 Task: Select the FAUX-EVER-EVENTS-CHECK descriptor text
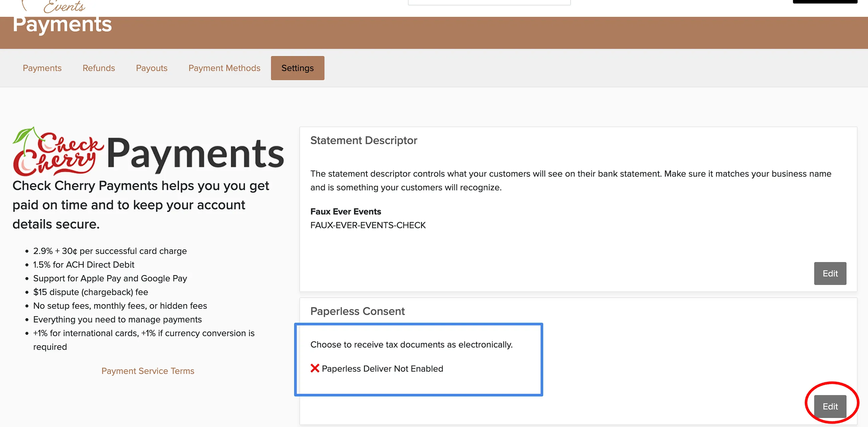(x=368, y=225)
